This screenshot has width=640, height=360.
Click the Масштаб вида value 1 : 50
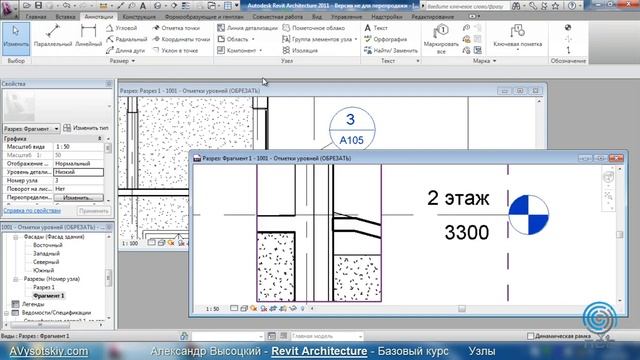(78, 147)
